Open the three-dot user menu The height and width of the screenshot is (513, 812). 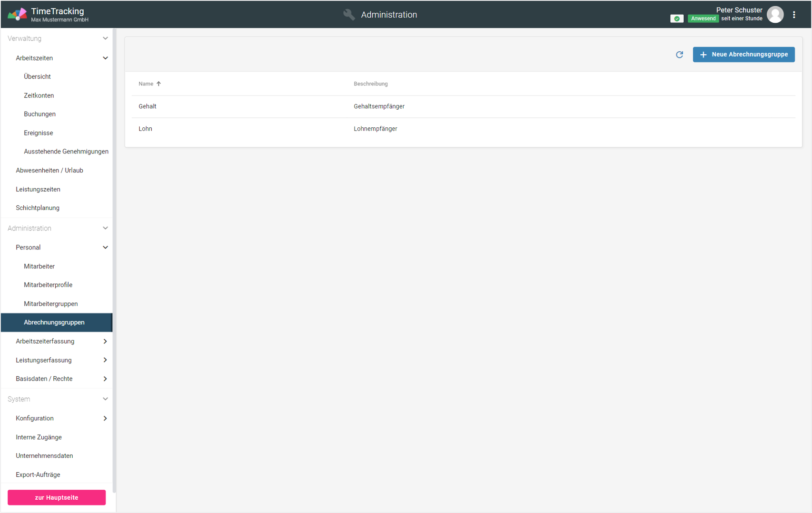tap(794, 15)
